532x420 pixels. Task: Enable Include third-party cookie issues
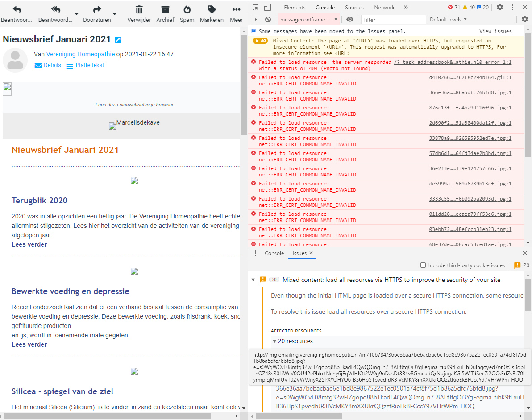pyautogui.click(x=423, y=265)
